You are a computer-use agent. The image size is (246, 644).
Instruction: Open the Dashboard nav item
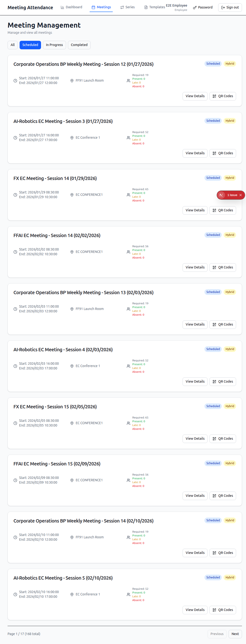(71, 7)
